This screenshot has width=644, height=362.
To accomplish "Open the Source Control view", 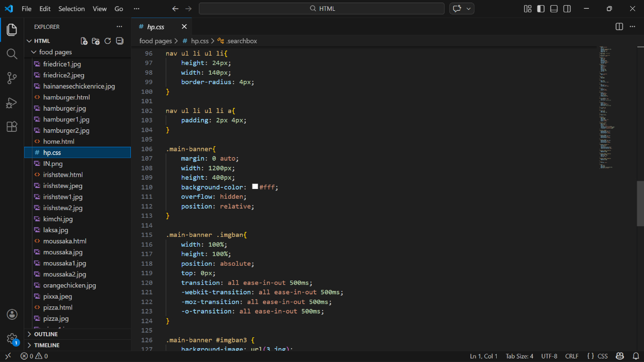I will 12,78.
